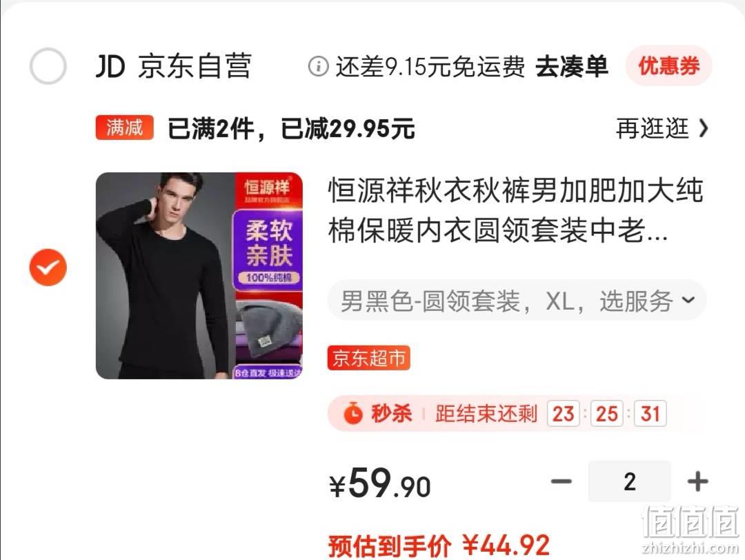This screenshot has height=560, width=745.
Task: Go to 再逛逛 to browse more
Action: pyautogui.click(x=652, y=128)
